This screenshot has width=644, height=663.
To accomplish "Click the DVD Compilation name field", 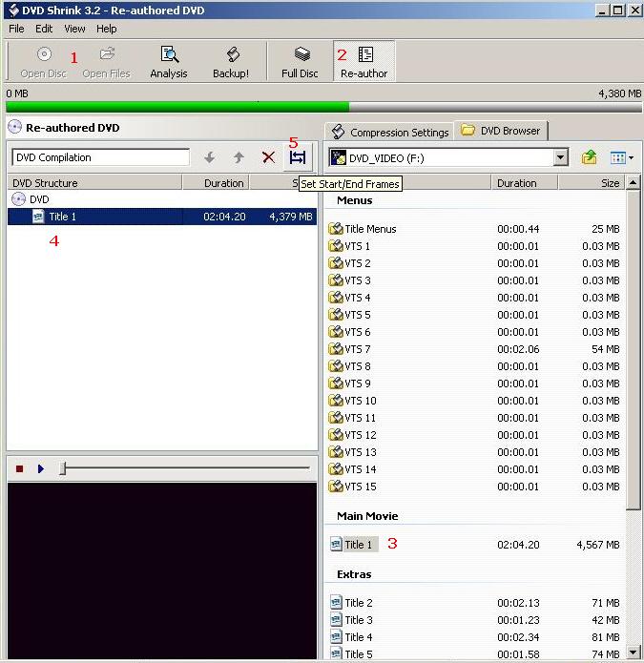I will pos(100,157).
